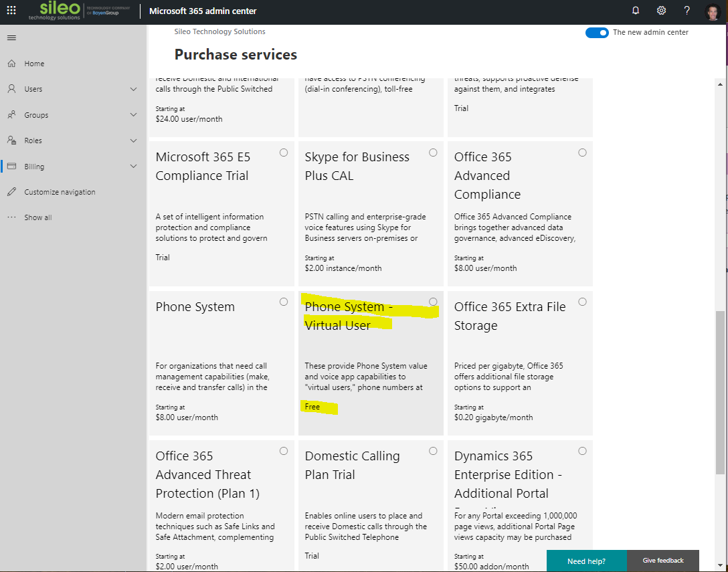Select Office 365 Extra File Storage radio

tap(582, 302)
